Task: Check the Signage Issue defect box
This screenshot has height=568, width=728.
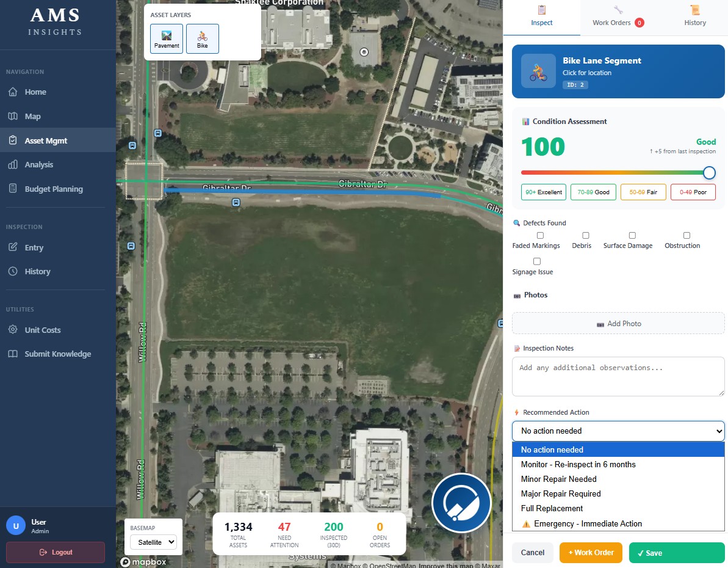Action: tap(537, 261)
